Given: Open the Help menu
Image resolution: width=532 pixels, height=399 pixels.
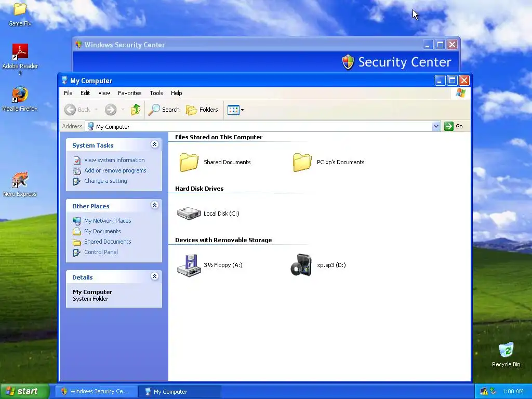Looking at the screenshot, I should pyautogui.click(x=176, y=93).
